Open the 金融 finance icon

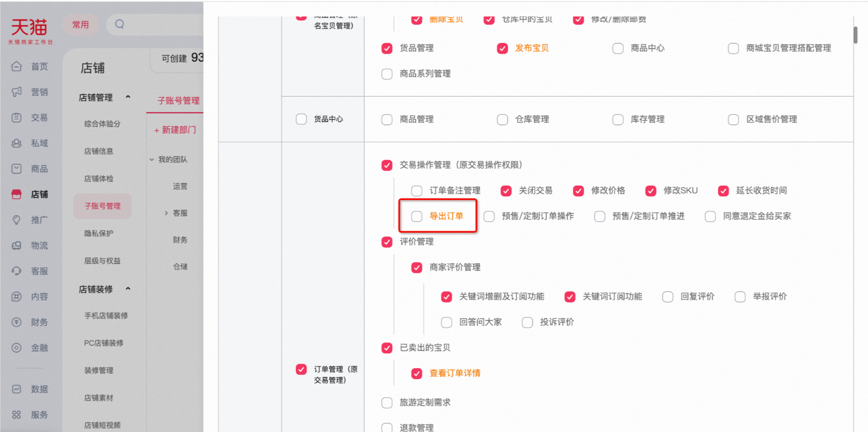tap(16, 348)
